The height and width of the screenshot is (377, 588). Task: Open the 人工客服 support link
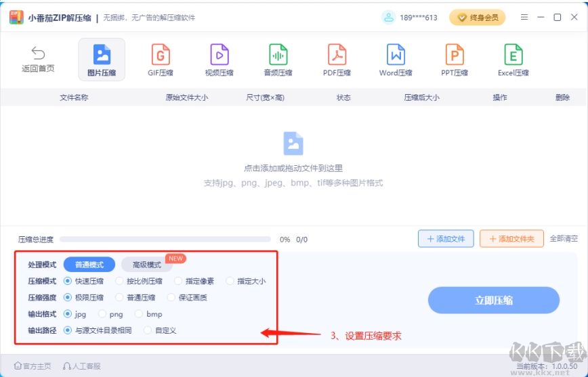[82, 365]
